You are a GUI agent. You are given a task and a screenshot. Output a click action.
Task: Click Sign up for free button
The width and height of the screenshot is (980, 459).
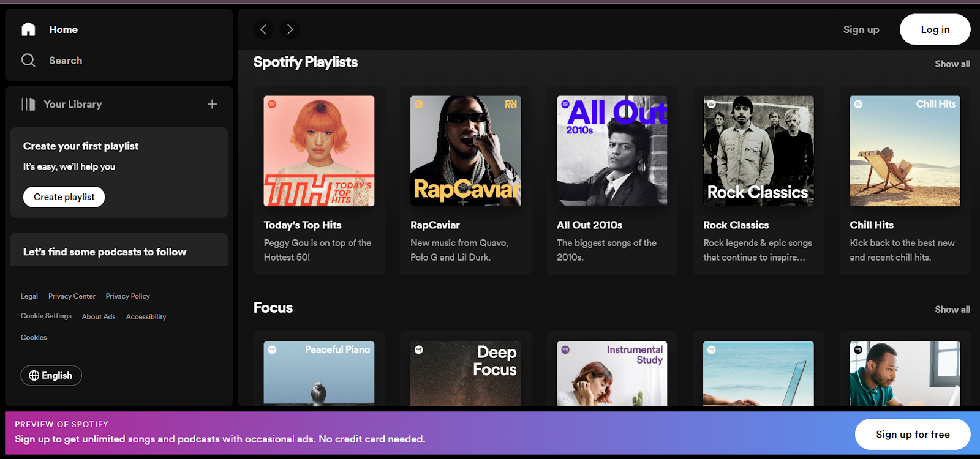point(913,435)
